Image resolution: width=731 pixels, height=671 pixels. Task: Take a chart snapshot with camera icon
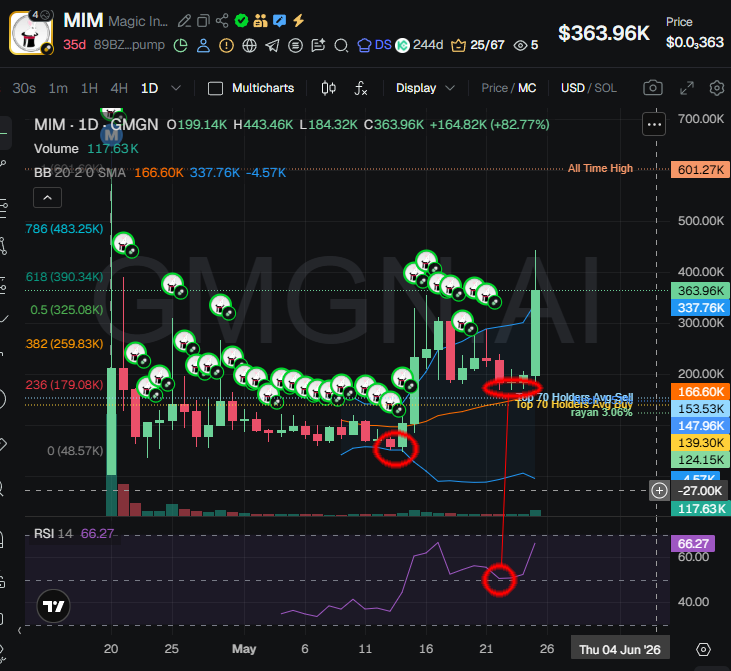pyautogui.click(x=653, y=88)
